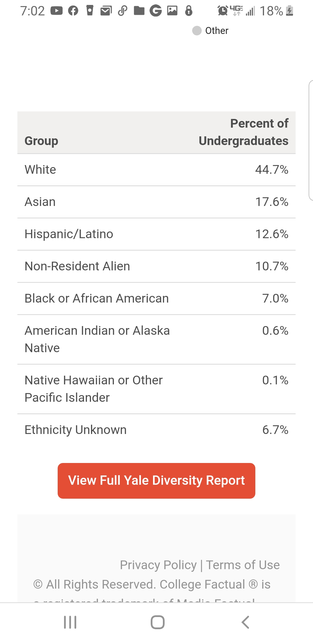Tap the battery charging icon
313x644 pixels.
(290, 11)
